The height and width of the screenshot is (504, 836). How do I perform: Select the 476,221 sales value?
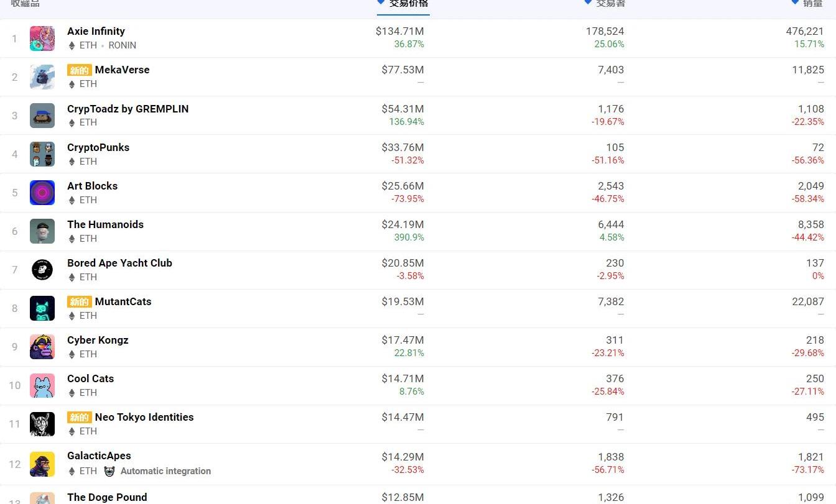click(x=805, y=31)
